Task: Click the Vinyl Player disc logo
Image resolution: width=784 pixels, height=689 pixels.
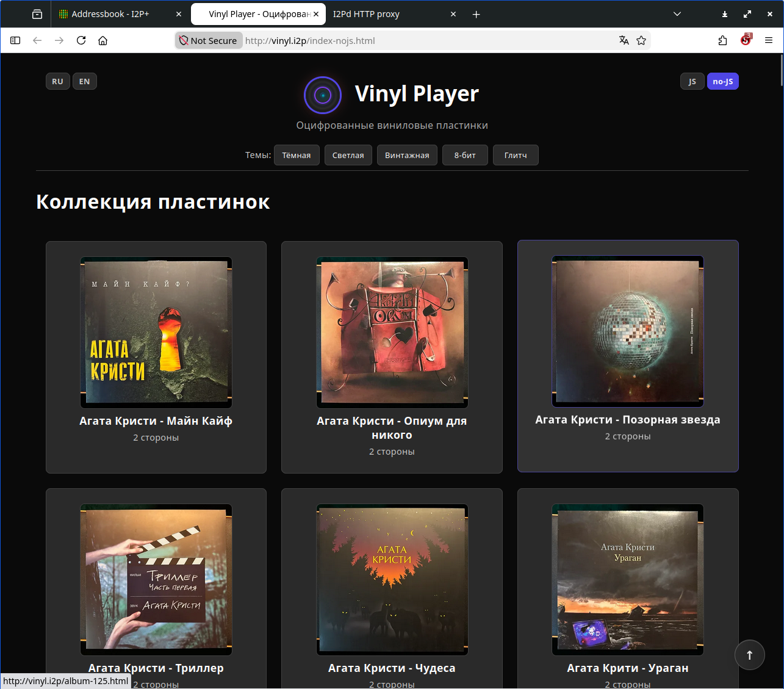Action: (323, 95)
